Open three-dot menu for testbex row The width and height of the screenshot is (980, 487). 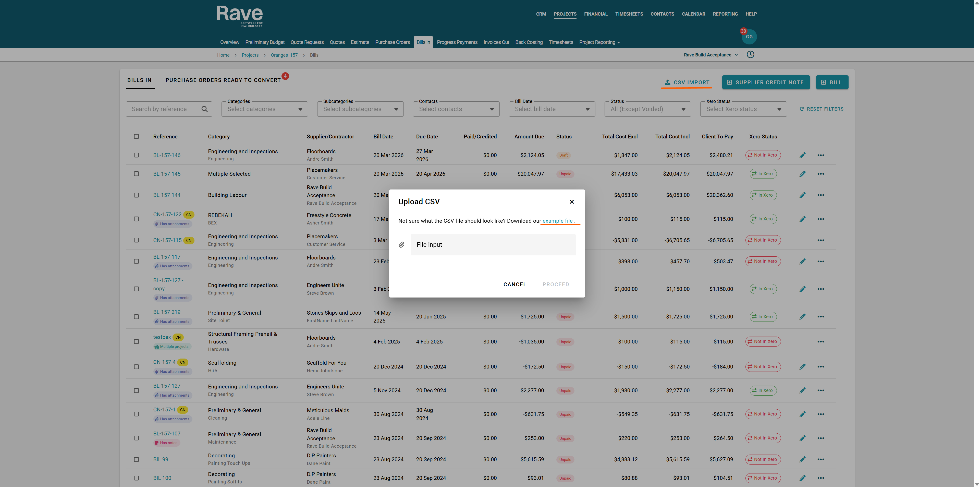click(x=820, y=342)
